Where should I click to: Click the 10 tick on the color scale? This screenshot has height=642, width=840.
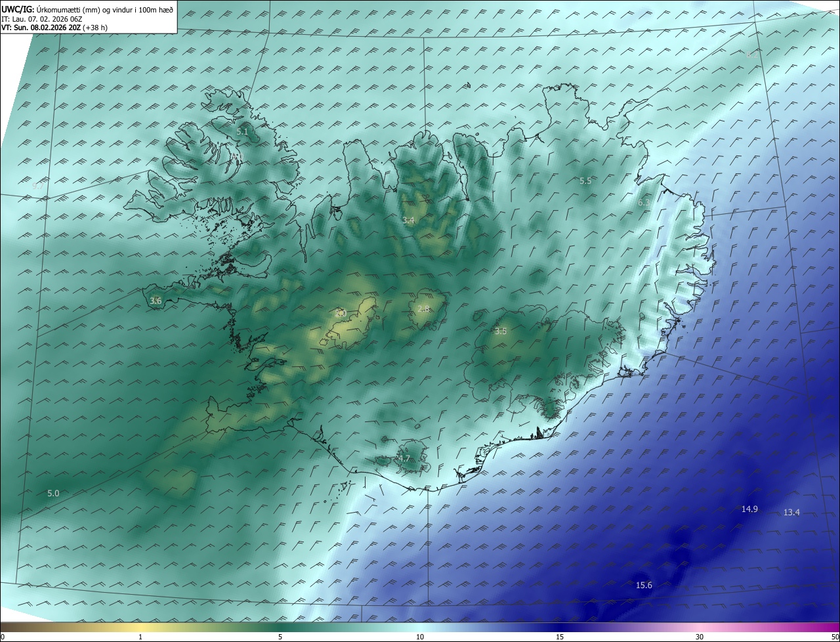pos(420,637)
